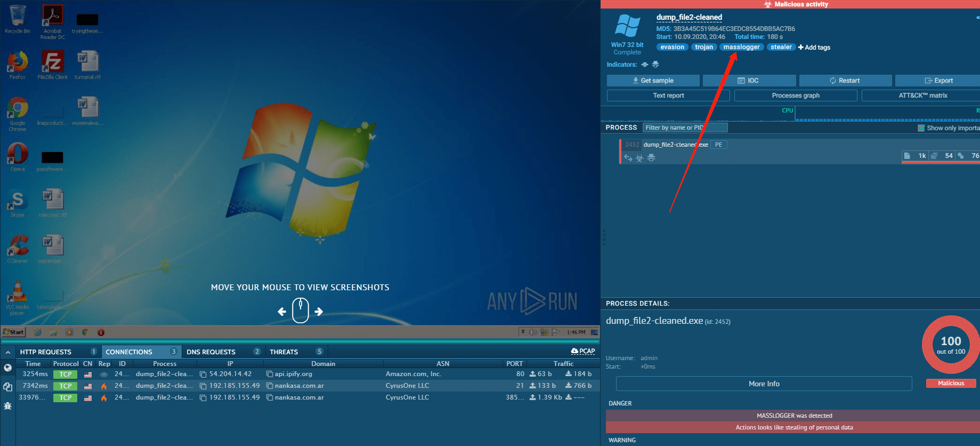Restart the analysis task

846,81
